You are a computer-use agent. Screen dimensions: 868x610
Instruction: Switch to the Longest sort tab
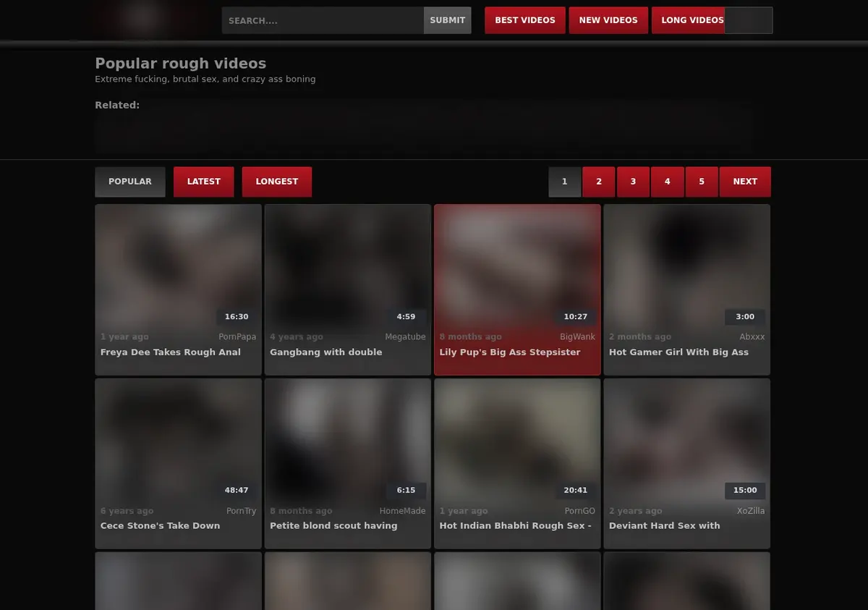277,182
